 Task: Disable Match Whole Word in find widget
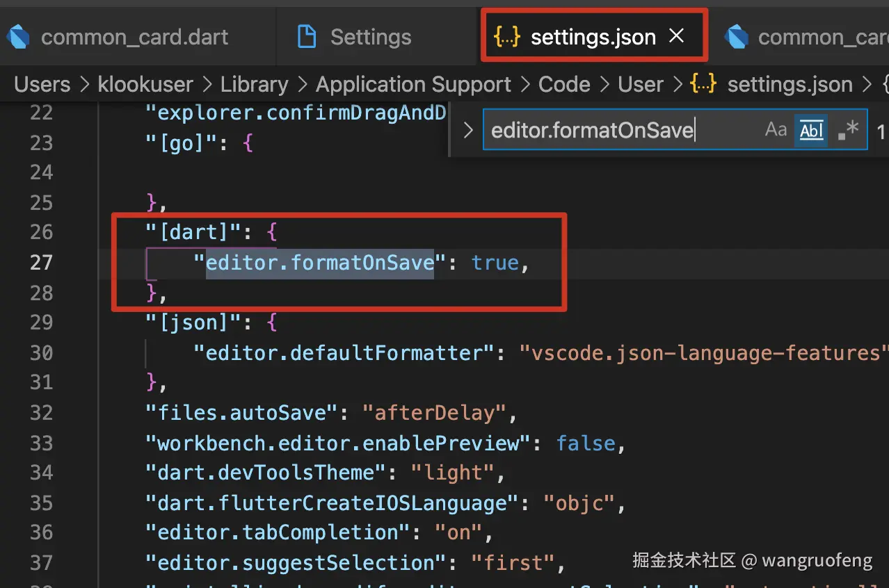tap(811, 130)
